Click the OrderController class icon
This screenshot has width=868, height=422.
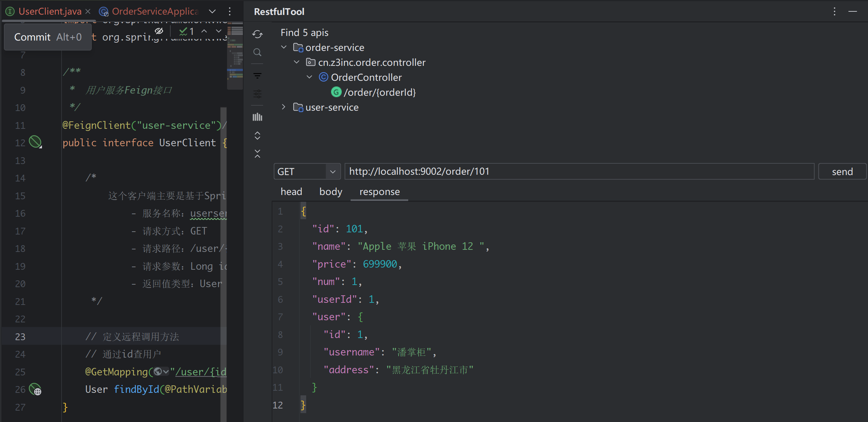[x=323, y=77]
